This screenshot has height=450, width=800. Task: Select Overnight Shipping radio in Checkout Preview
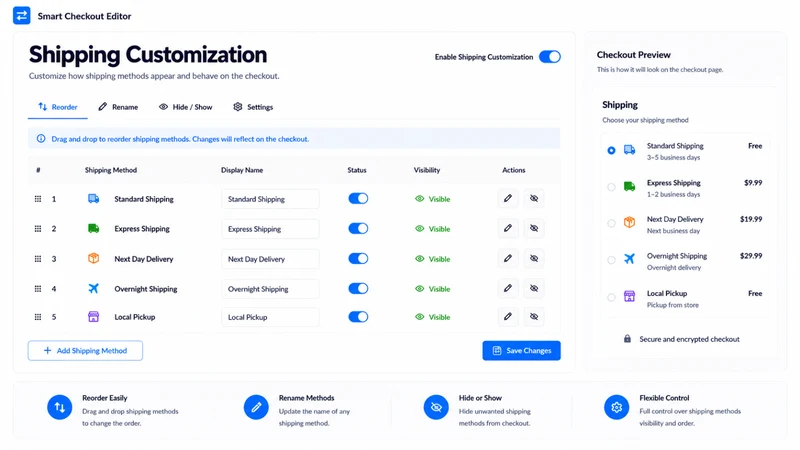coord(611,260)
